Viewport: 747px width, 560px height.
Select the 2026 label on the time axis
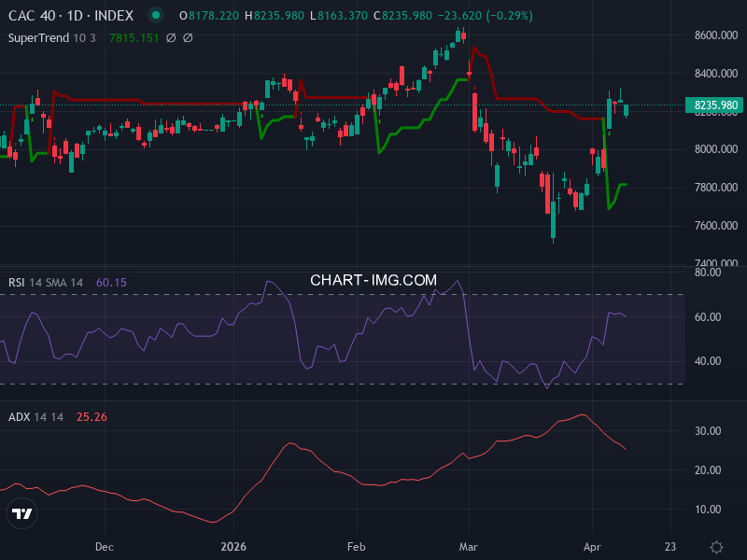[x=233, y=547]
